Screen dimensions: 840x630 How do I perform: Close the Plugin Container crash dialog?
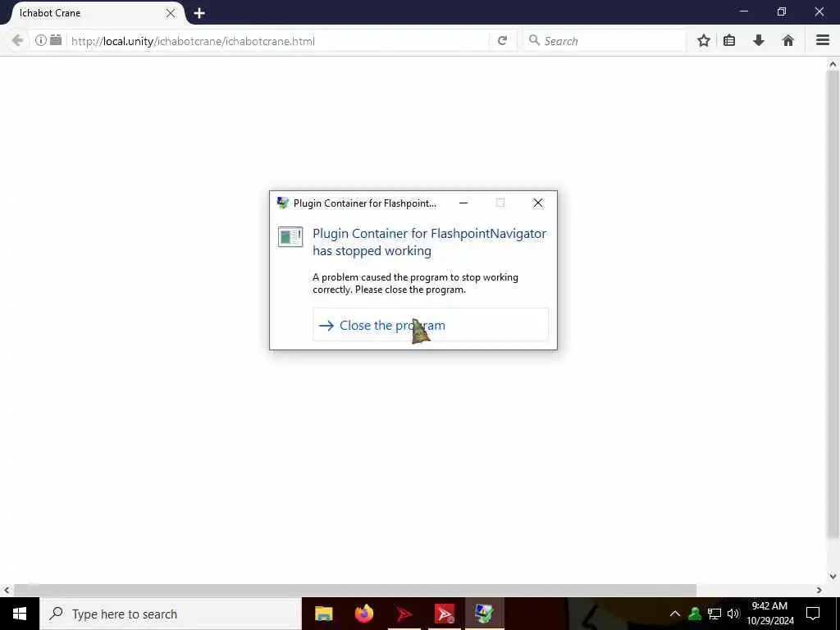tap(538, 203)
